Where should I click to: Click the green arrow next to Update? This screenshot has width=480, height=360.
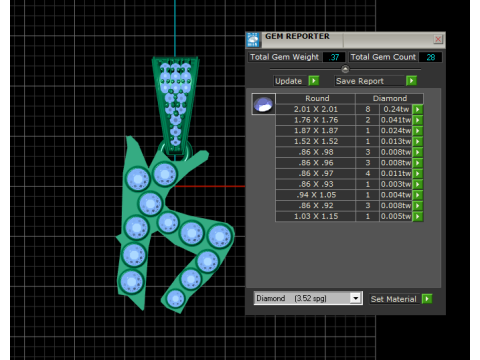click(314, 81)
